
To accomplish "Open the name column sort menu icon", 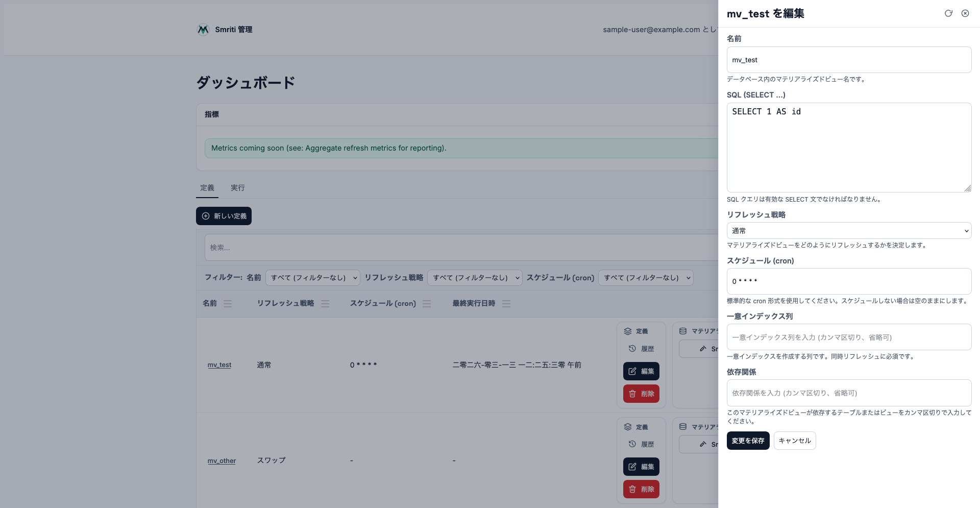I will coord(228,304).
